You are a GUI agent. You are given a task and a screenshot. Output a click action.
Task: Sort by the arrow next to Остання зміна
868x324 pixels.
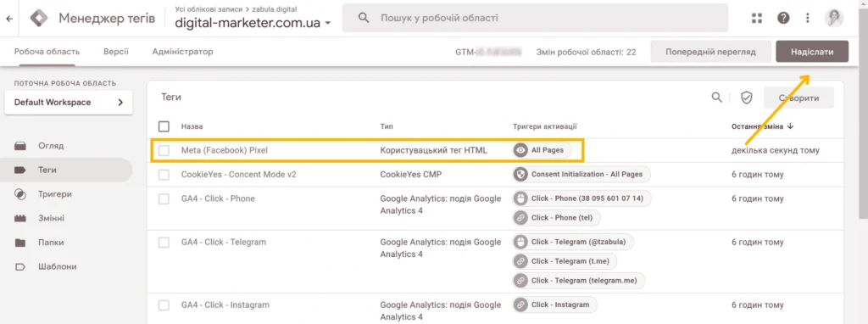[x=790, y=126]
